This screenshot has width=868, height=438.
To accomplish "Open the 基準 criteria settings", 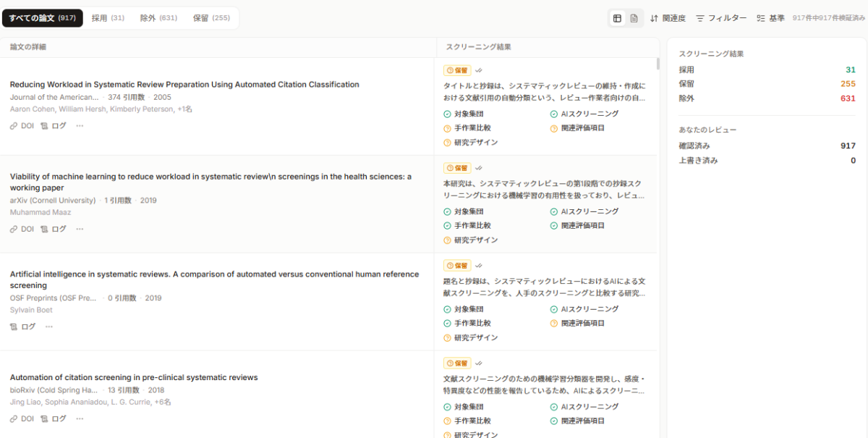I will (x=770, y=18).
